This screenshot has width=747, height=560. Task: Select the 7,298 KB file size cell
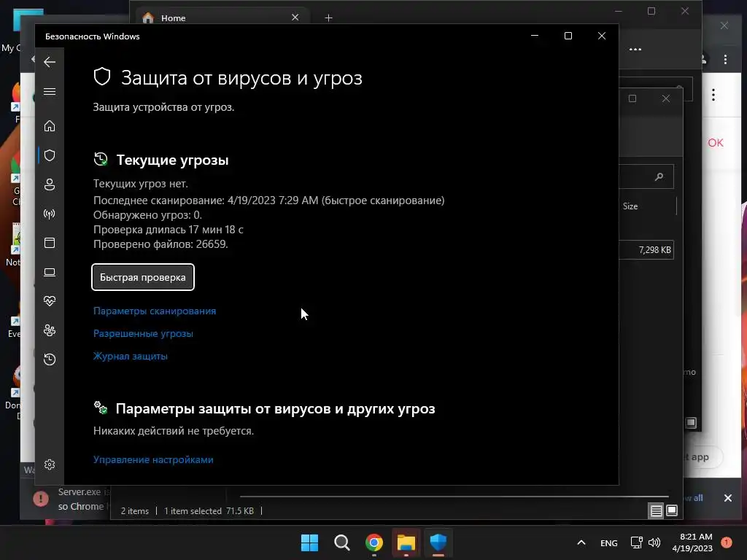pos(654,250)
